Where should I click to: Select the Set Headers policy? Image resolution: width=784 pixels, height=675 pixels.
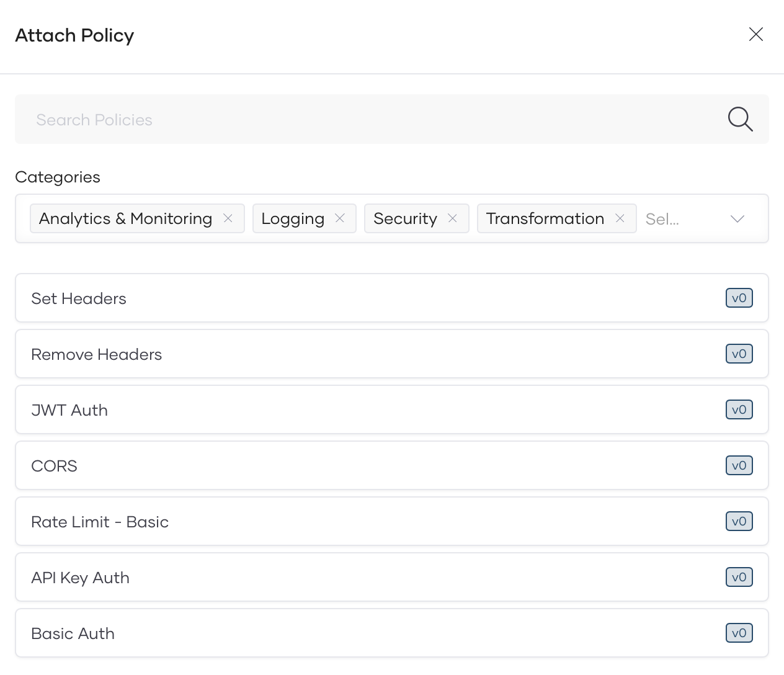coord(372,298)
